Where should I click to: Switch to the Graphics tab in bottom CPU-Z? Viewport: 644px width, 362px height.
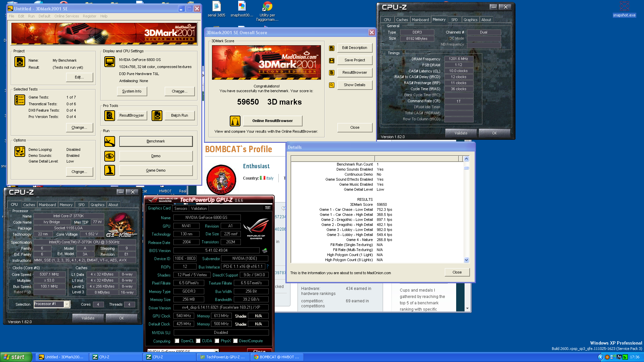click(98, 205)
